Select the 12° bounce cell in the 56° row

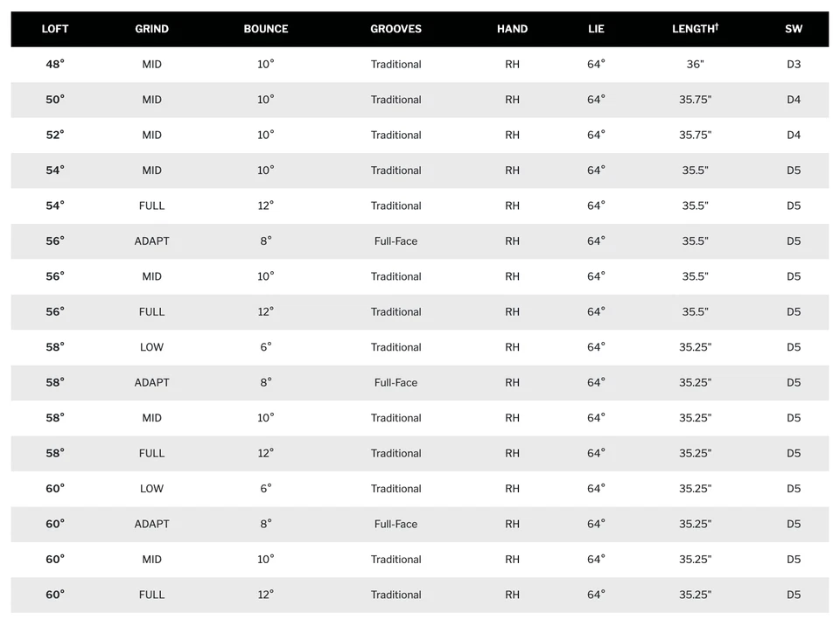point(266,311)
